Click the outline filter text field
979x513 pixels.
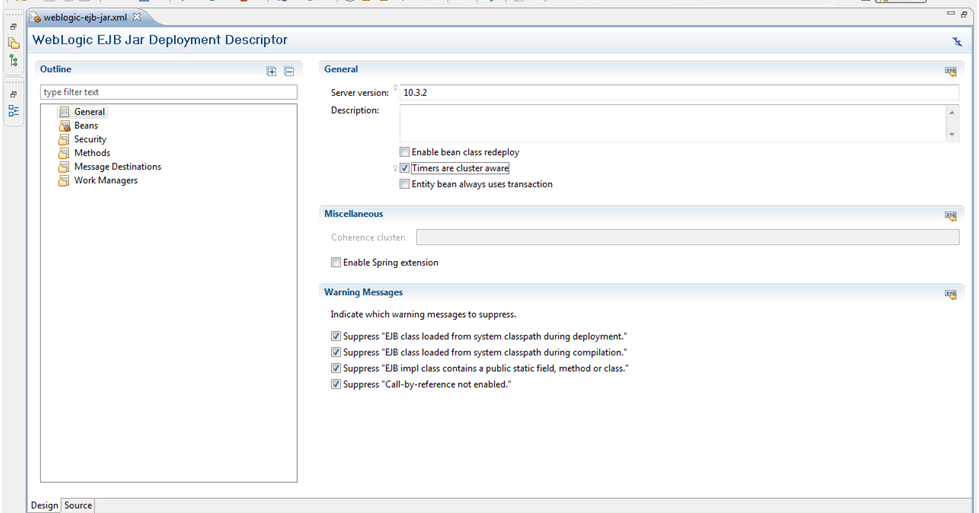tap(169, 92)
